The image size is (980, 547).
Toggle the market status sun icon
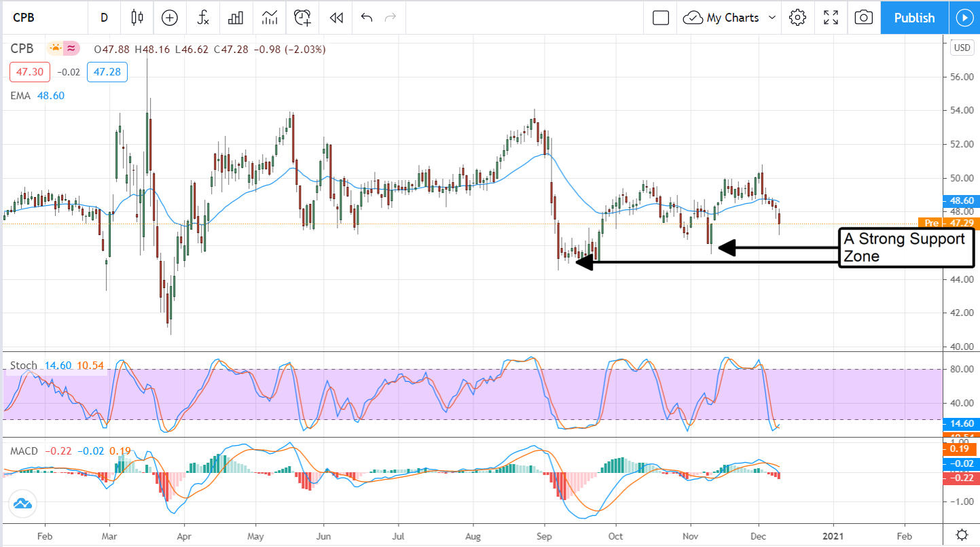pyautogui.click(x=54, y=48)
